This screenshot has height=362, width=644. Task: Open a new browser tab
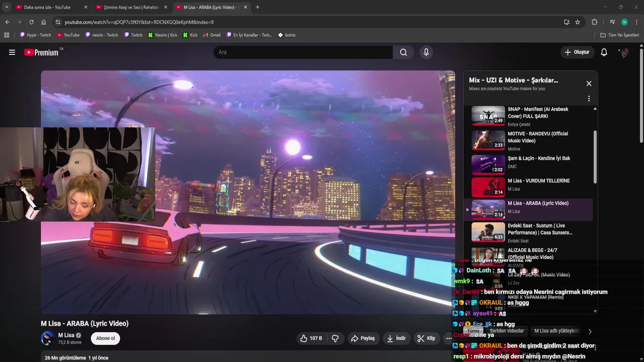258,7
